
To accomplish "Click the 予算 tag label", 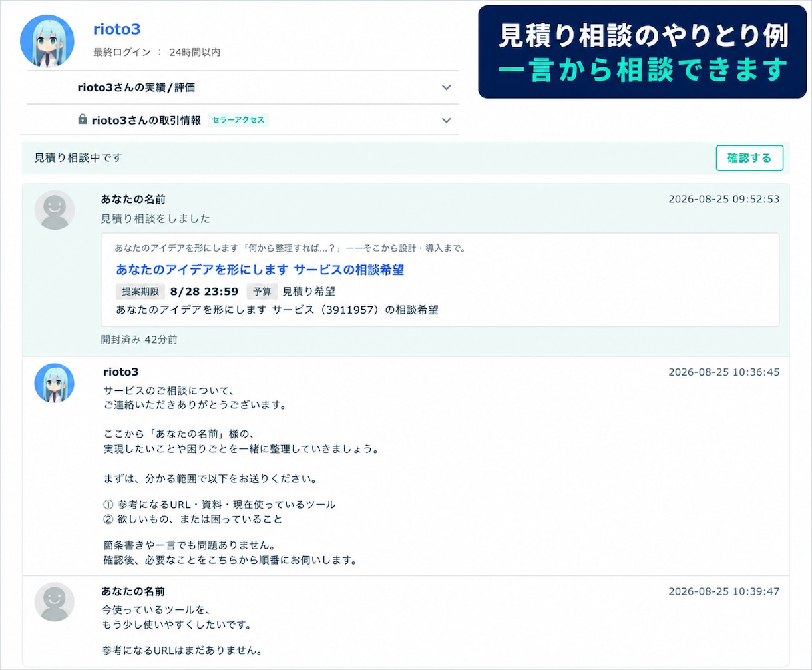I will (x=262, y=292).
